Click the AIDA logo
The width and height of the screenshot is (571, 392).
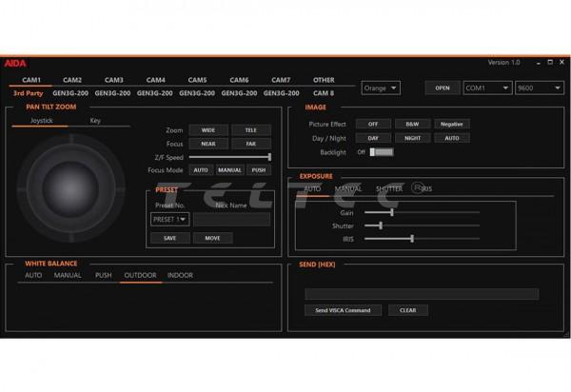click(x=14, y=63)
